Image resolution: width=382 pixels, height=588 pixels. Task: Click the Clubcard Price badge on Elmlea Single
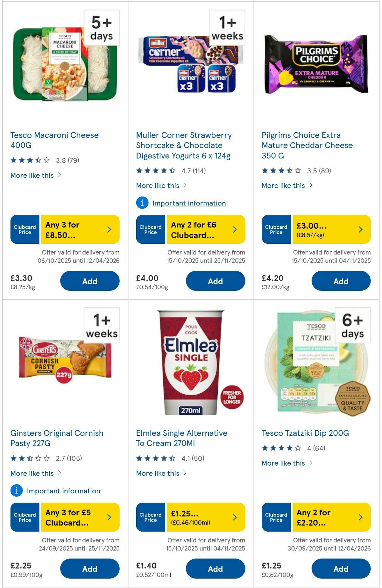150,517
